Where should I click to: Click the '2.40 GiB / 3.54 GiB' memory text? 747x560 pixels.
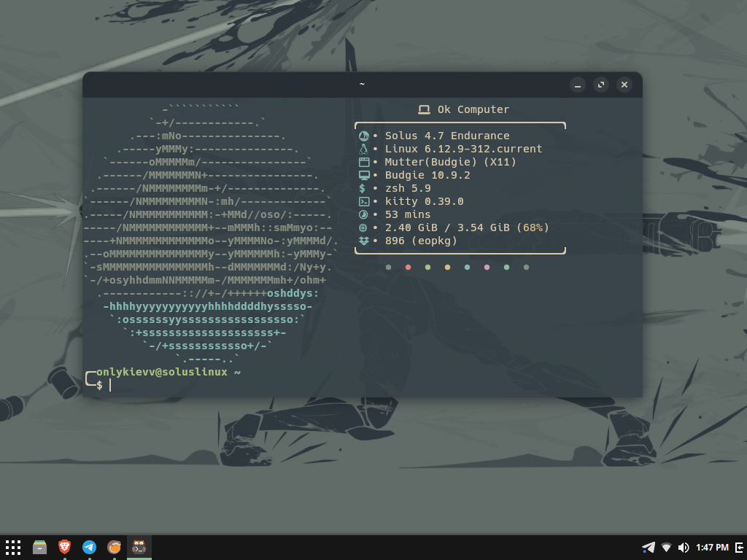pyautogui.click(x=447, y=227)
